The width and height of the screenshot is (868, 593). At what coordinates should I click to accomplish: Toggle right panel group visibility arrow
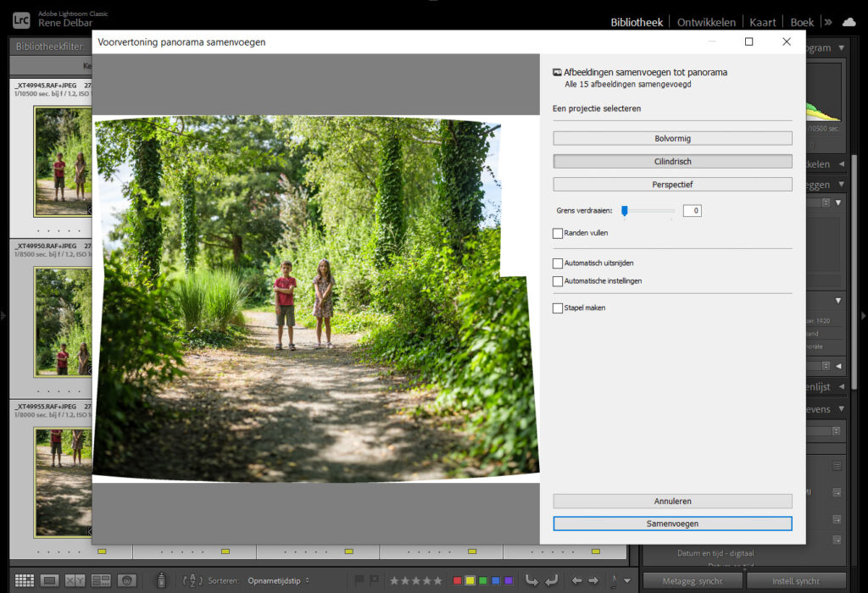[x=863, y=316]
